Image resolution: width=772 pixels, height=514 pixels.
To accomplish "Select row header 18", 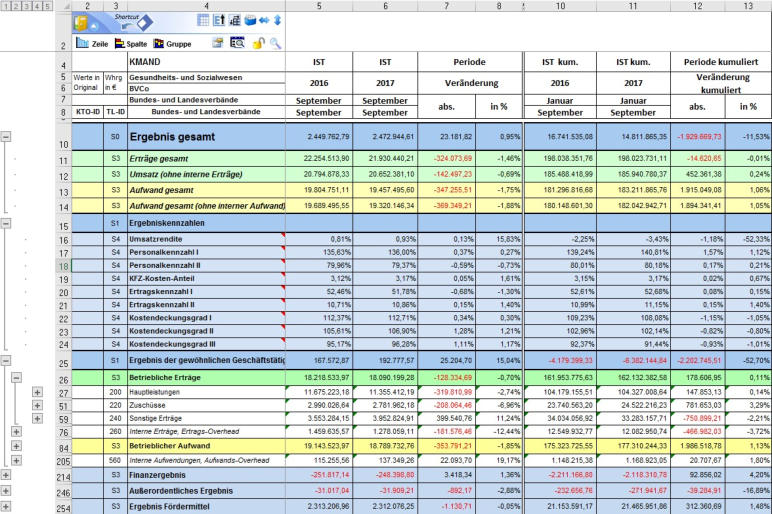I will [61, 266].
